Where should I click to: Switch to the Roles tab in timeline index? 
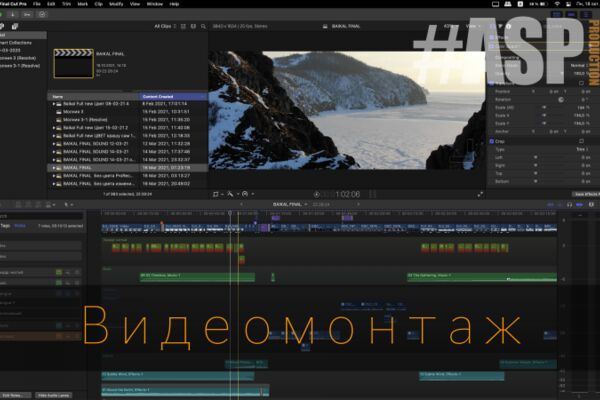coord(20,226)
